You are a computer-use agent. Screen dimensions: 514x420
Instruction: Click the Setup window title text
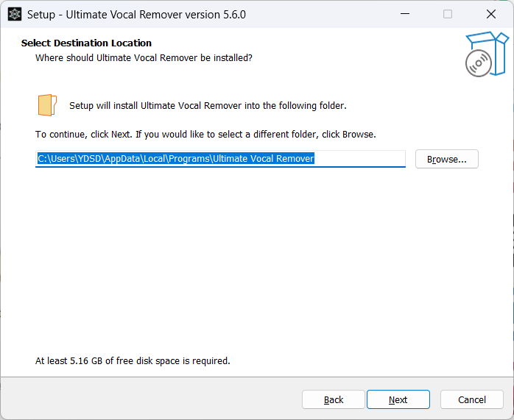[136, 14]
